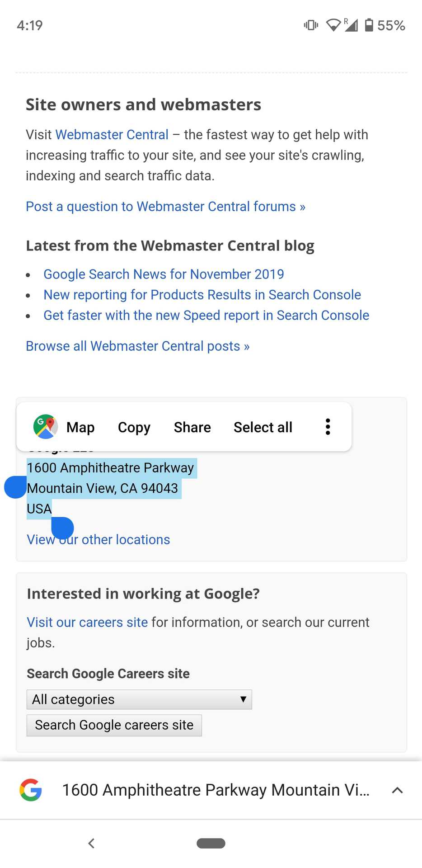Tap the Wi-Fi status icon
This screenshot has height=868, width=422.
[333, 25]
